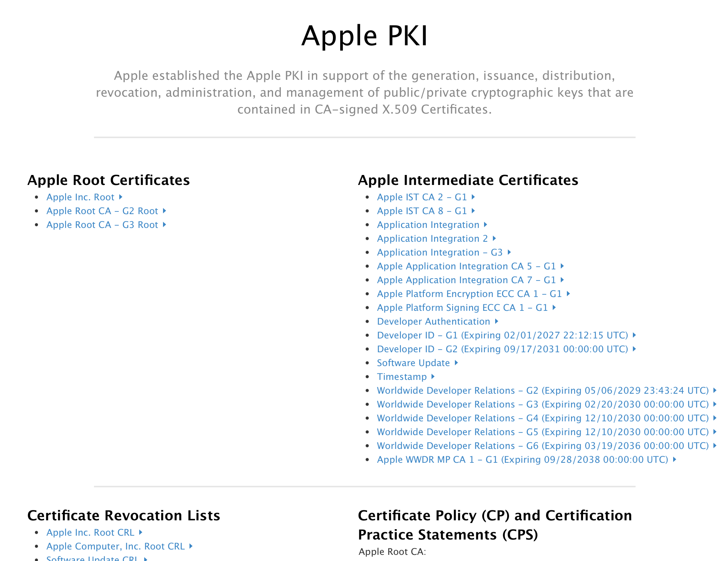
Task: Open Apple Platform Signing ECC CA 1 – G1
Action: point(466,308)
